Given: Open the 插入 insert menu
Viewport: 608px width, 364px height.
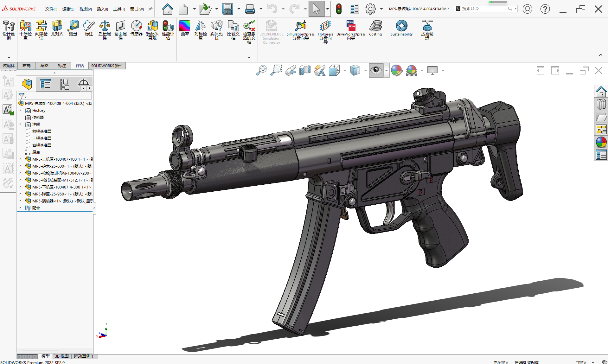Looking at the screenshot, I should pos(102,9).
